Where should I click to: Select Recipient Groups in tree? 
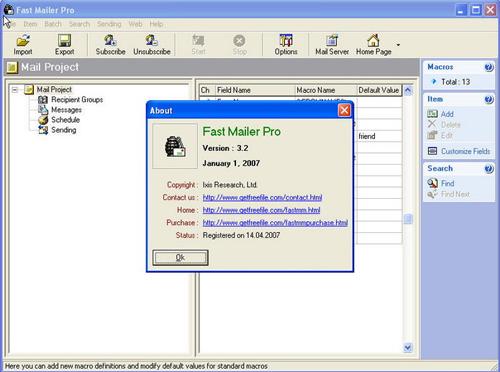[x=77, y=99]
